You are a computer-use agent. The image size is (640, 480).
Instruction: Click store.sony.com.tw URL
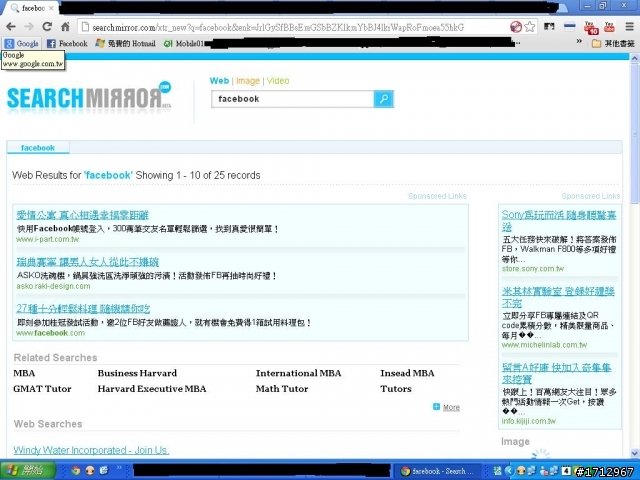533,269
